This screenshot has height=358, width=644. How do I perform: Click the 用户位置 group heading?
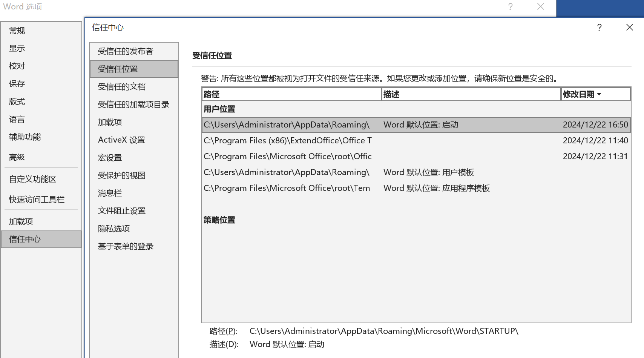[x=219, y=109]
